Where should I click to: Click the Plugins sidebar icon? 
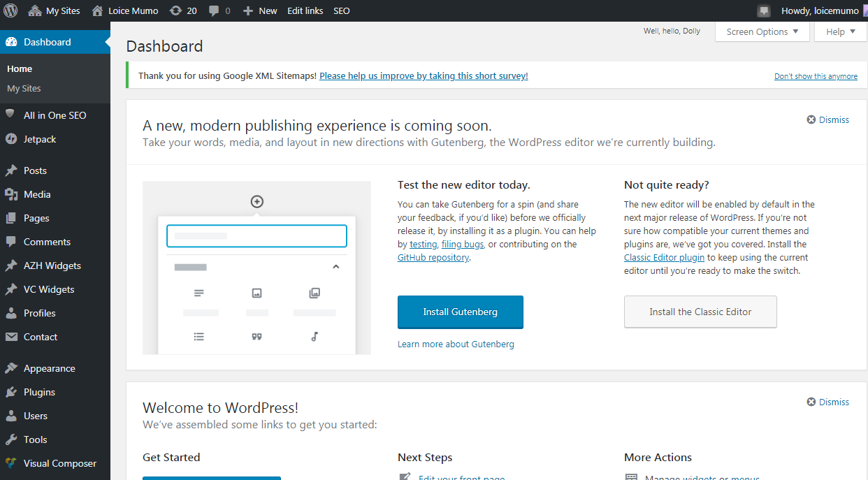[13, 391]
